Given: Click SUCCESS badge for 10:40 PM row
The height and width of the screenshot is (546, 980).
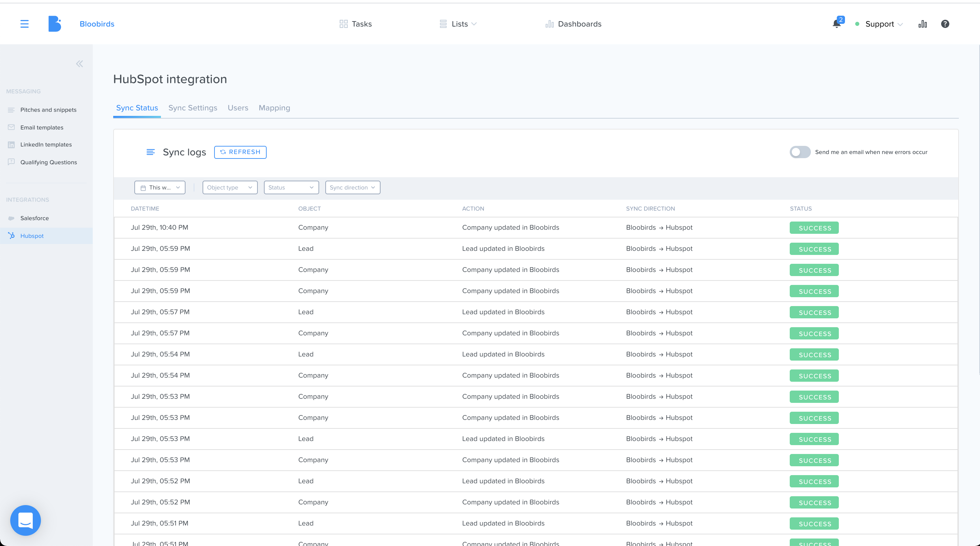Looking at the screenshot, I should [x=814, y=228].
